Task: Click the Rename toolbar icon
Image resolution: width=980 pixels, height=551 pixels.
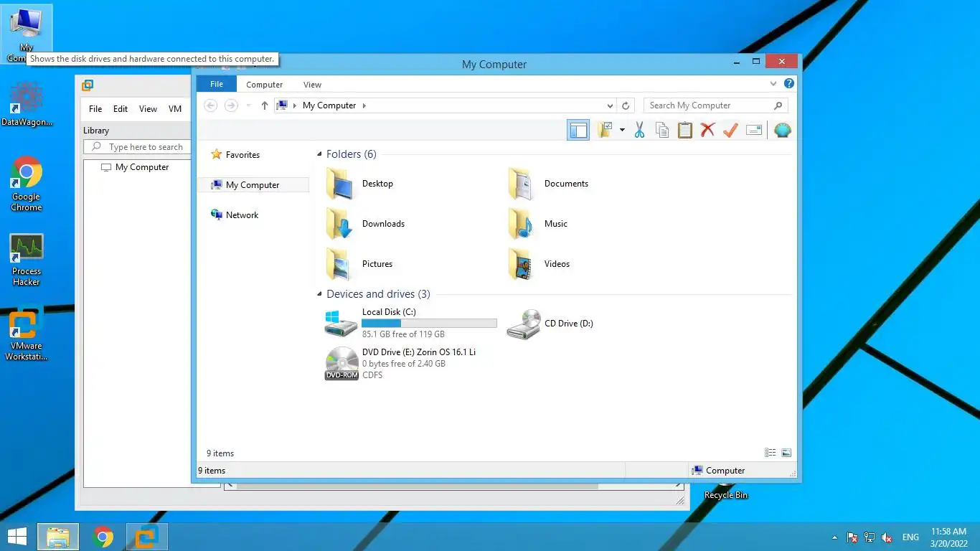Action: (754, 130)
